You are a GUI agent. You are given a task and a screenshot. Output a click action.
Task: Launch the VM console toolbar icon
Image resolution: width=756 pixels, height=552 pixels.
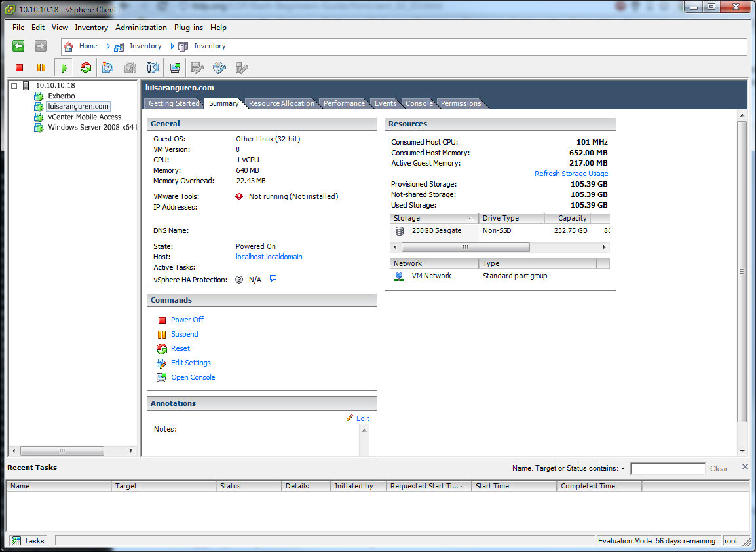coord(175,67)
